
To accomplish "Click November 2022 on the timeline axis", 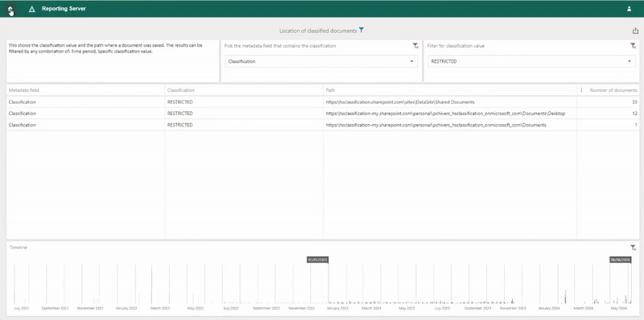I will click(301, 308).
